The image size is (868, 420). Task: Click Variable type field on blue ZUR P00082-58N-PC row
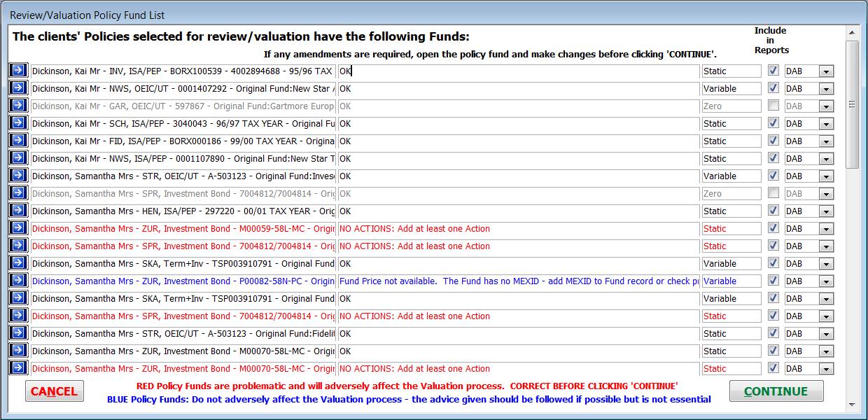click(x=731, y=281)
